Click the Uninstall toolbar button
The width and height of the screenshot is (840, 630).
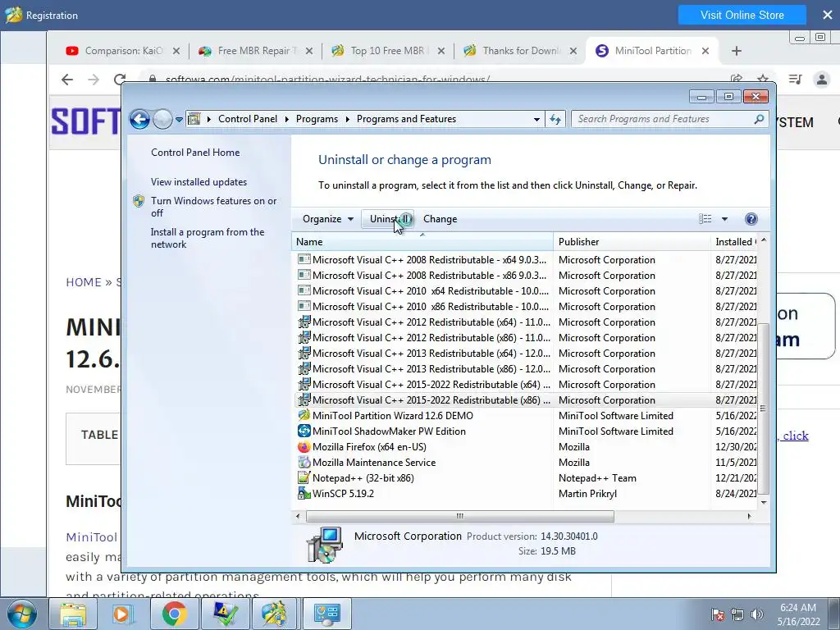coord(388,218)
